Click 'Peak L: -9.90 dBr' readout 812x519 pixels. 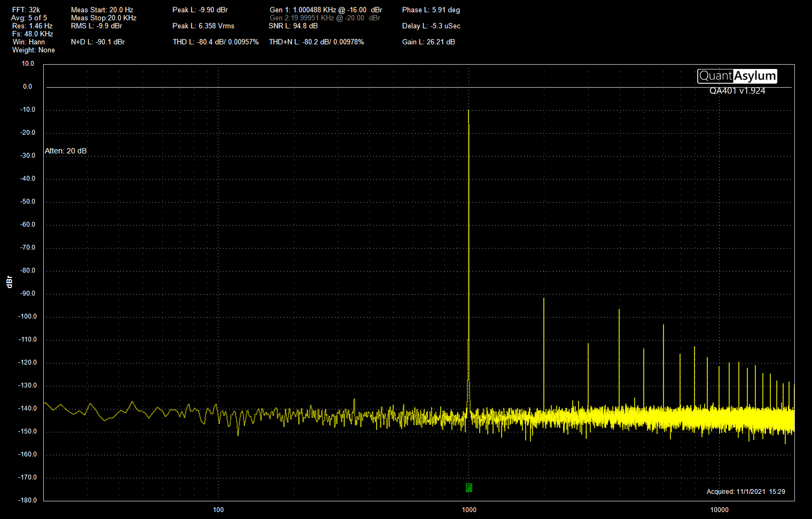point(200,10)
